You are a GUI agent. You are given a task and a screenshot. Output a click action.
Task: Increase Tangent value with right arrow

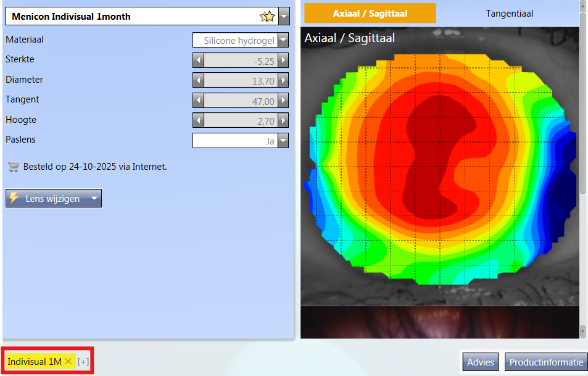283,101
